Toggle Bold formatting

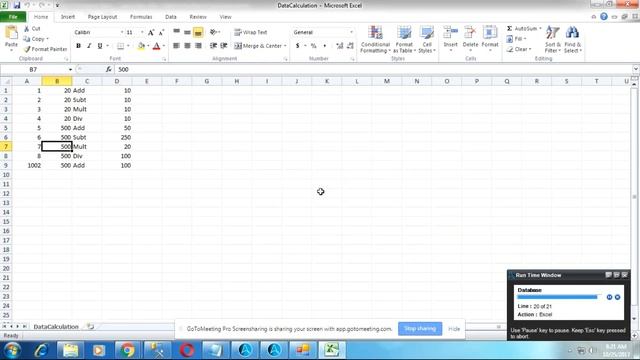click(78, 46)
